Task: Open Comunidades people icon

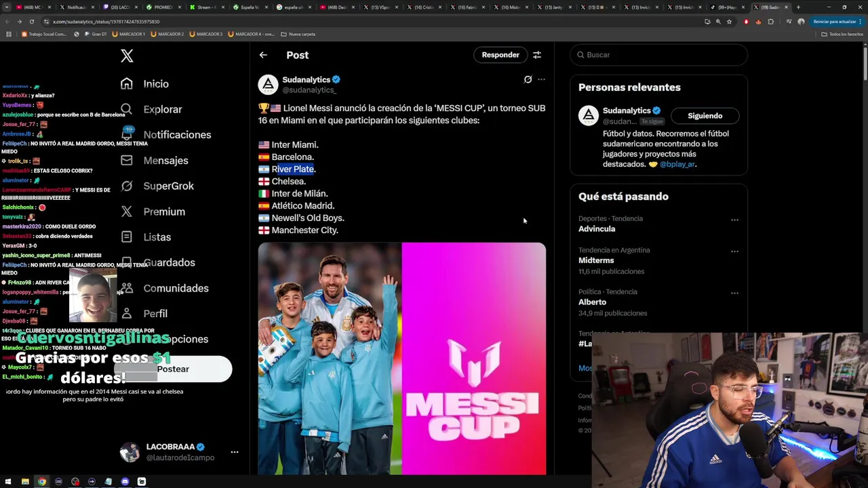Action: [x=127, y=288]
